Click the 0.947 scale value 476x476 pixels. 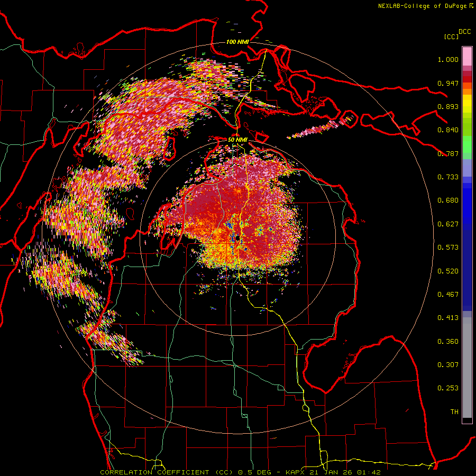point(448,83)
